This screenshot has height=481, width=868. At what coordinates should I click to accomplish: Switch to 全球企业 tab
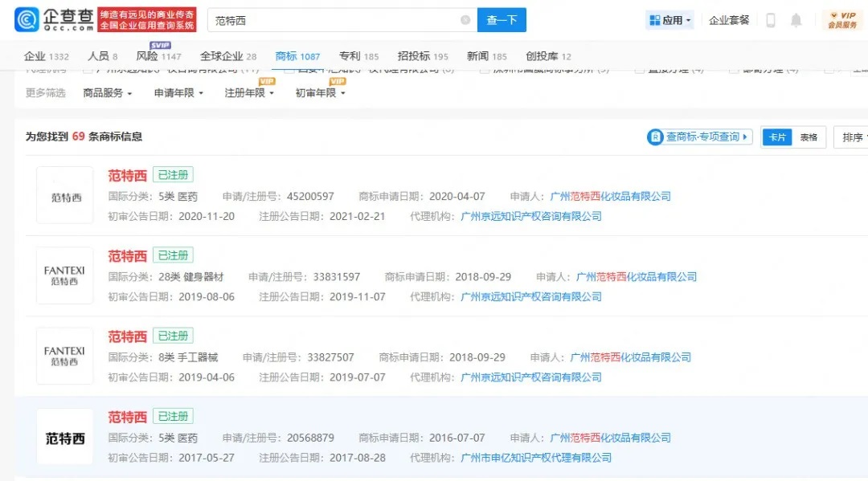coord(228,56)
